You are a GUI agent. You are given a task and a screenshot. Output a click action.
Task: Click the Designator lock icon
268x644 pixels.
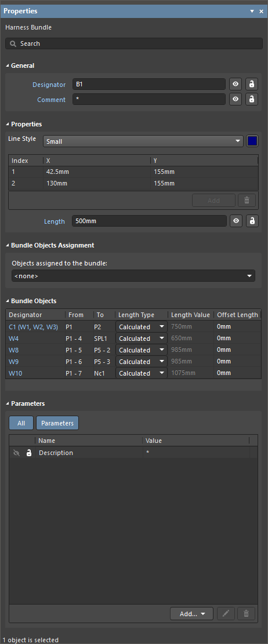pos(252,84)
